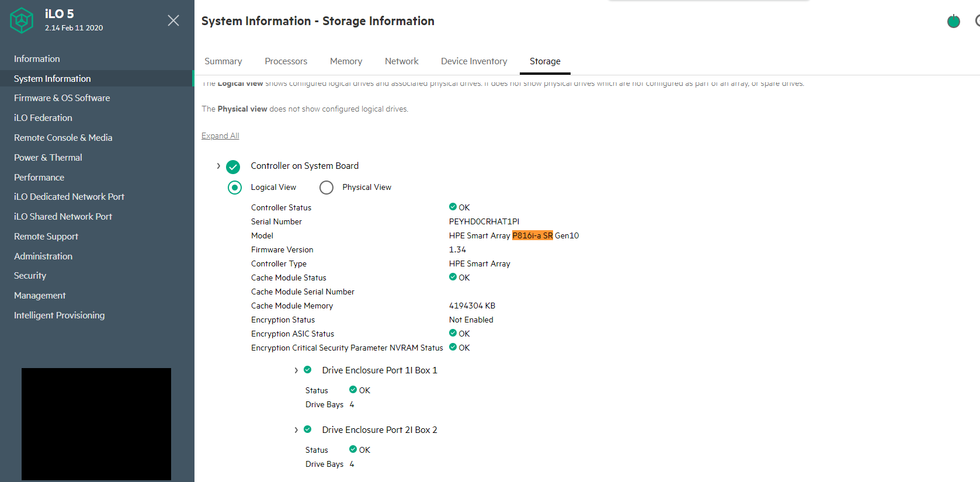
Task: Expand Drive Enclosure Port 1I Box 1
Action: [296, 370]
